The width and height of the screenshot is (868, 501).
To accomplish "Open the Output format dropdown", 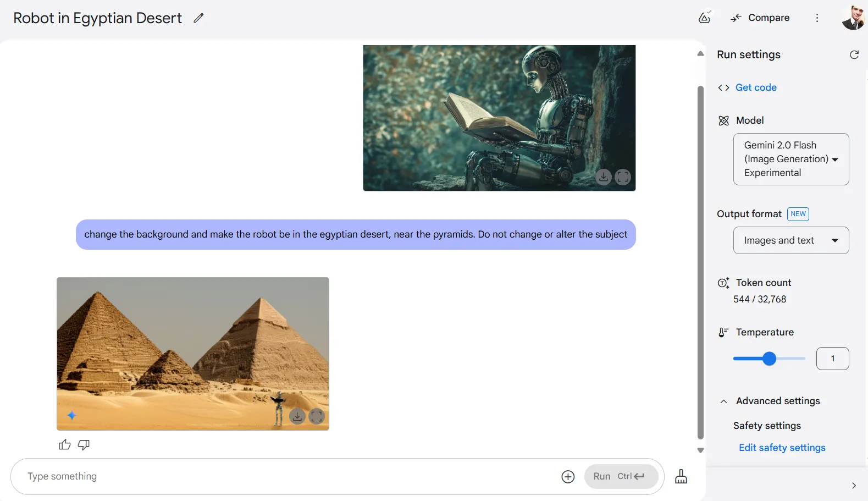I will coord(790,240).
